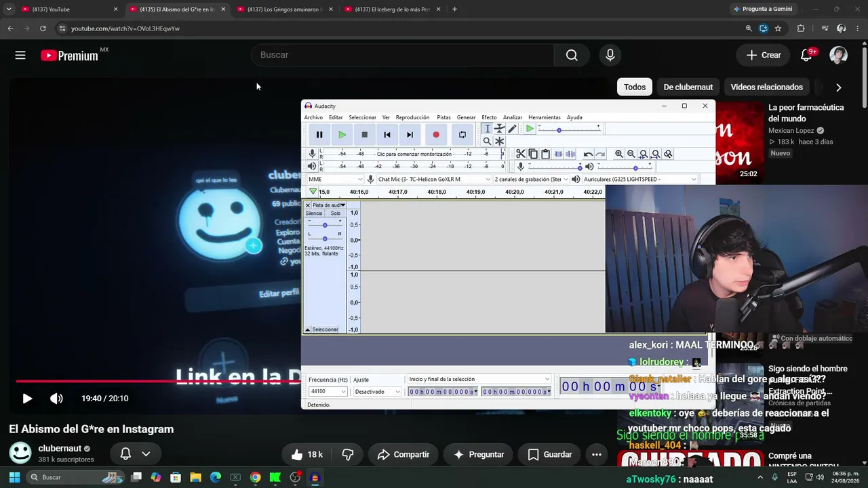This screenshot has height=488, width=868.
Task: Toggle zoom in Audacity edit toolbar
Action: [668, 154]
